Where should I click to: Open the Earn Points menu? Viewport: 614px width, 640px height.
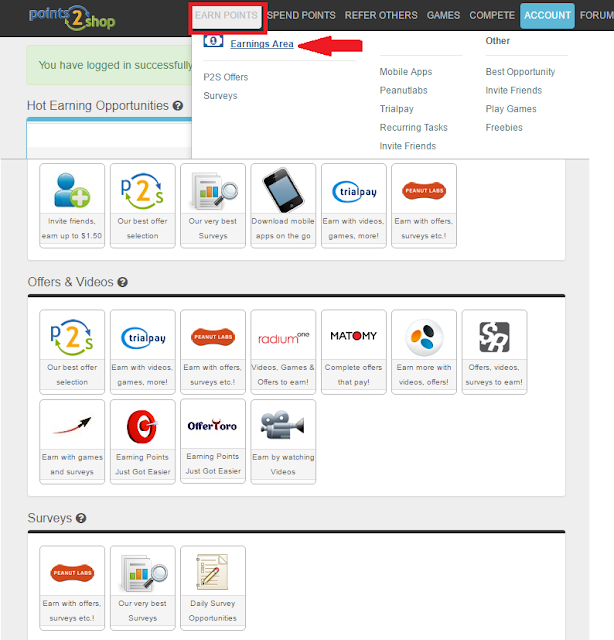coord(227,16)
